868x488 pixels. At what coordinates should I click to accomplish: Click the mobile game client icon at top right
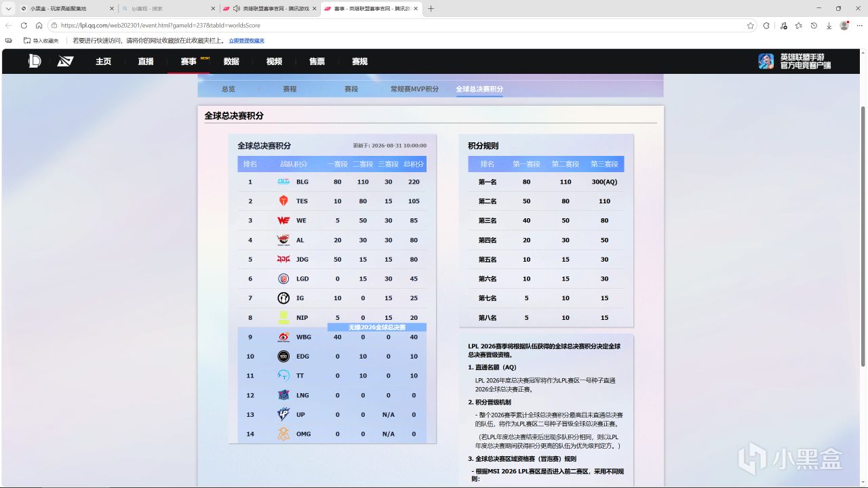point(766,61)
